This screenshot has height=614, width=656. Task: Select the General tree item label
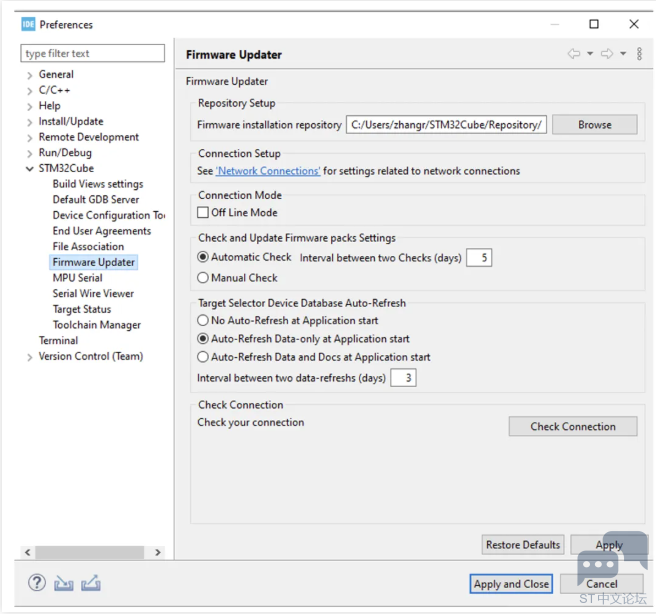pos(56,74)
